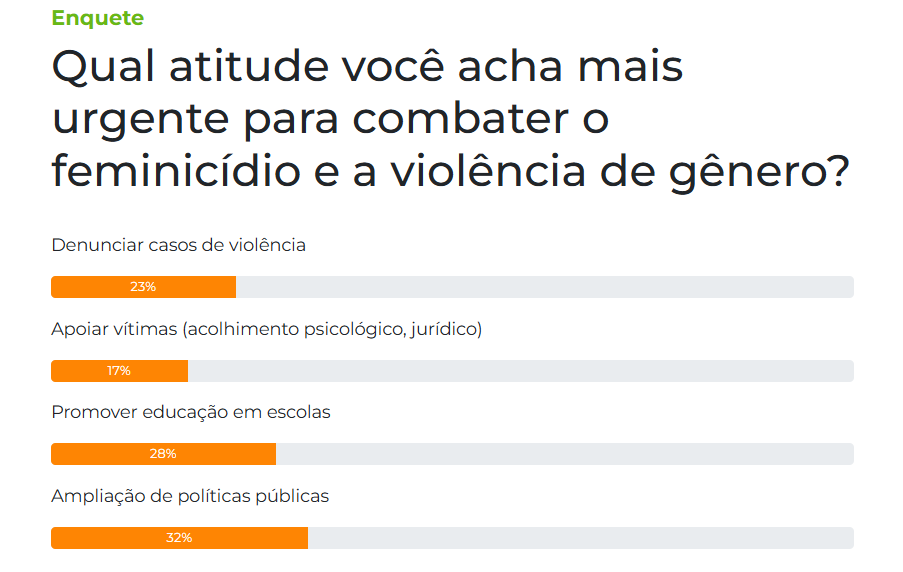The image size is (903, 572).
Task: Click the gray portion of Apoiar vítimas bar
Action: (x=521, y=371)
